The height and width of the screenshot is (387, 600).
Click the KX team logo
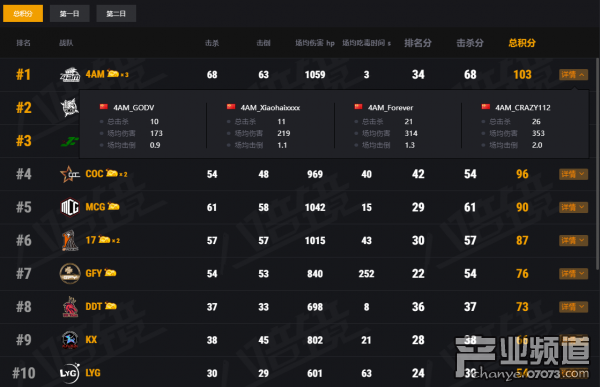[70, 340]
